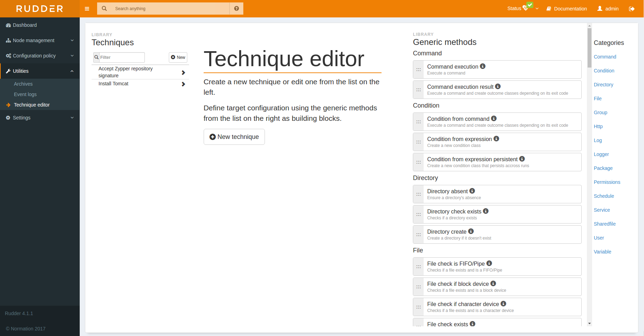The width and height of the screenshot is (644, 336).
Task: Jump to the Group category
Action: (600, 112)
